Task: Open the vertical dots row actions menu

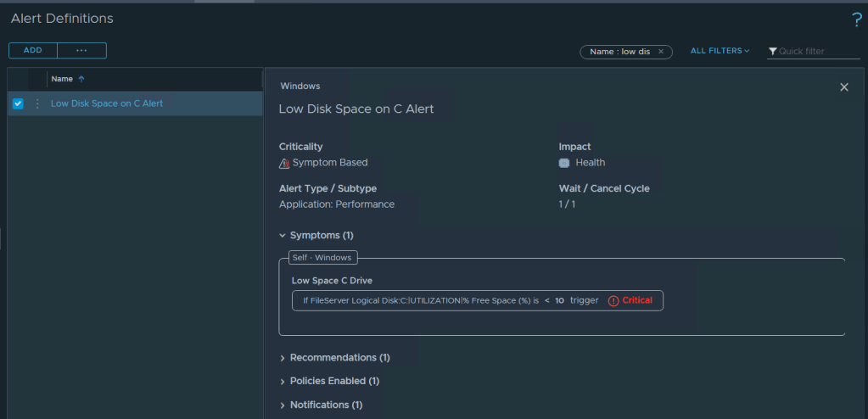Action: 36,103
